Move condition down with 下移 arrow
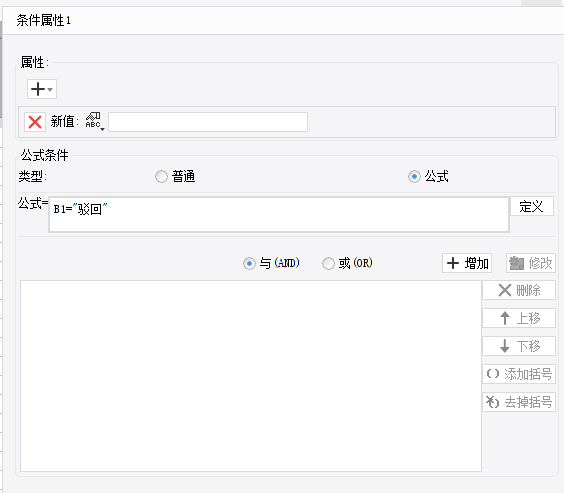The image size is (564, 493). (x=505, y=346)
